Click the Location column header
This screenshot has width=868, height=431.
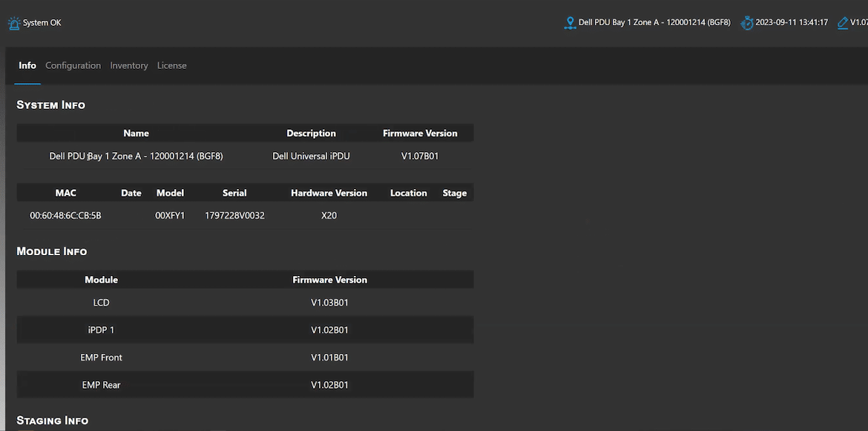409,193
